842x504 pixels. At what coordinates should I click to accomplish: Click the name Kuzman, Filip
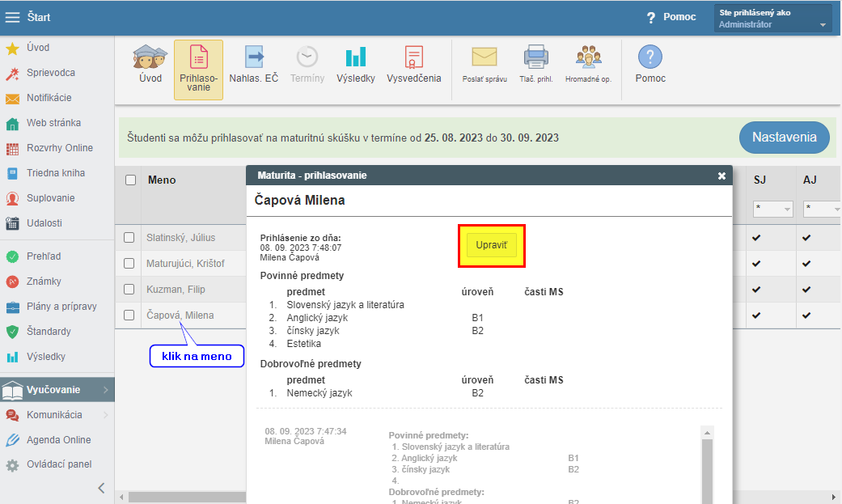176,289
